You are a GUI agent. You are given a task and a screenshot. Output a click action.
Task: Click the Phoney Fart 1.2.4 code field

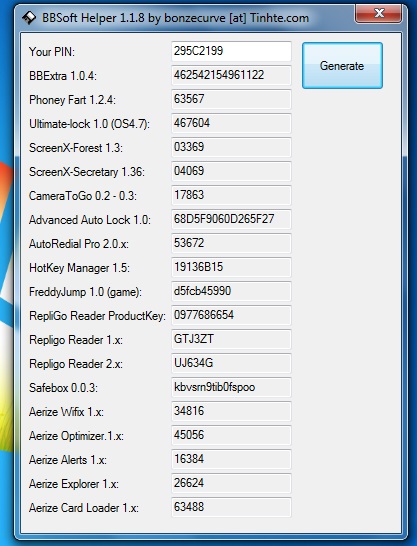(231, 99)
